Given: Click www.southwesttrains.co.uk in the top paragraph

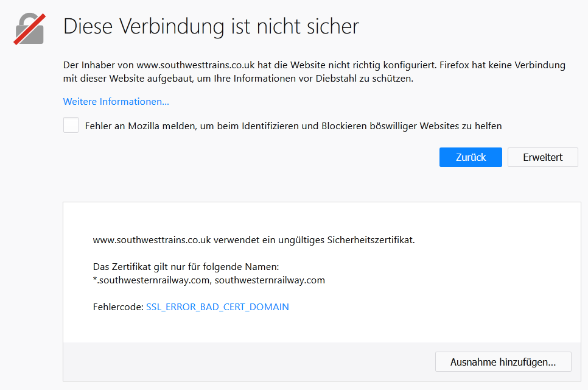Looking at the screenshot, I should [x=196, y=65].
